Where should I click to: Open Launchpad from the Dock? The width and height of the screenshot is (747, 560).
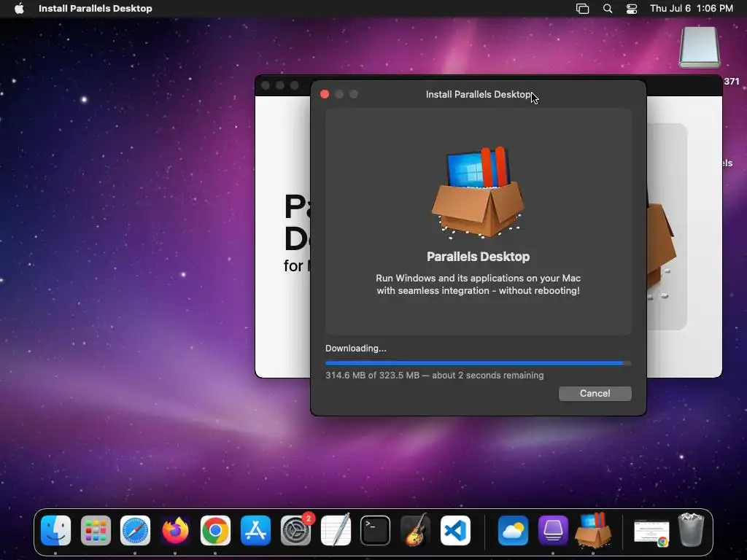[96, 530]
